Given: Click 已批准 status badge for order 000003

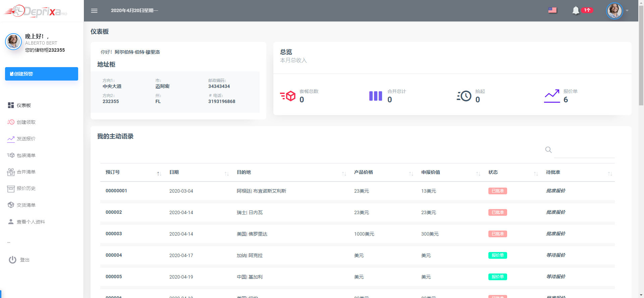Looking at the screenshot, I should click(498, 234).
